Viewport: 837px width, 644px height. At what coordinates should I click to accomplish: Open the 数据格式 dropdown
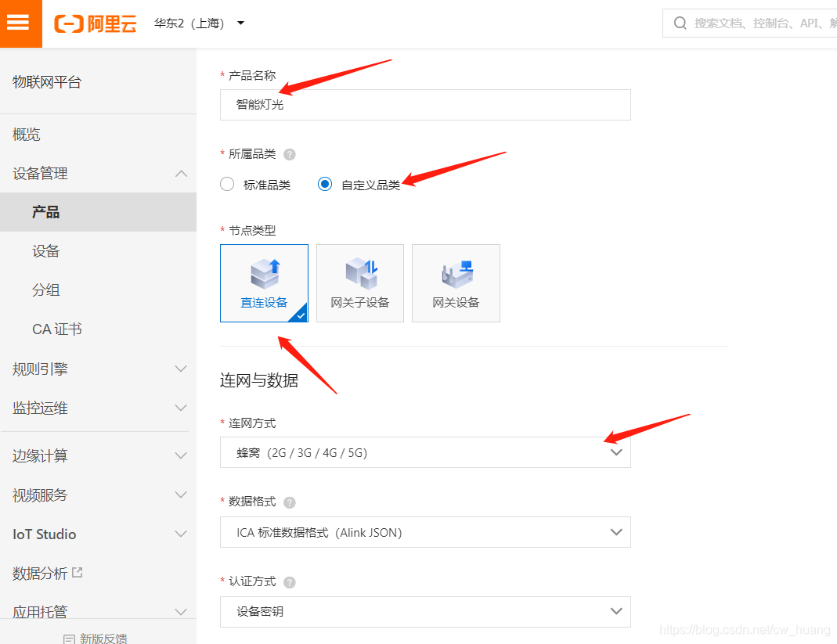425,532
